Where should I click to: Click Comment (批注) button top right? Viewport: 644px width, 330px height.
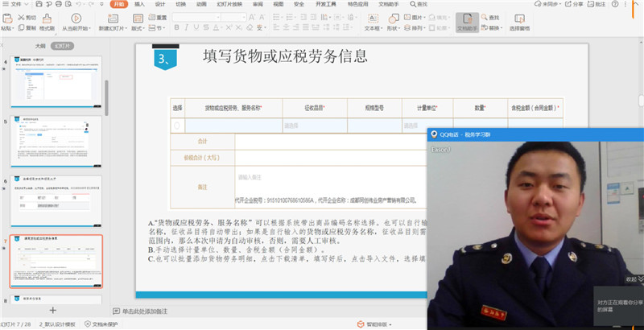click(597, 4)
